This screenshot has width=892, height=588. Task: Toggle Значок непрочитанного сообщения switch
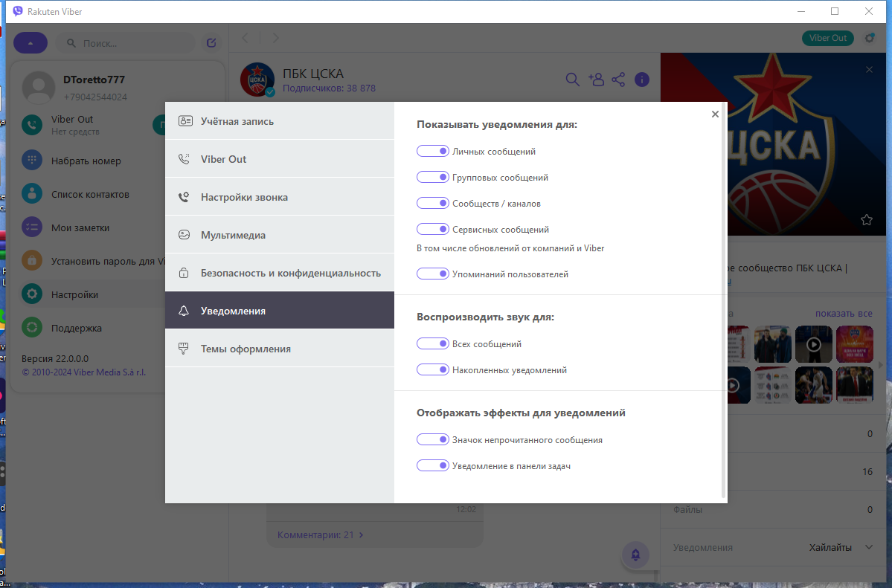click(433, 439)
